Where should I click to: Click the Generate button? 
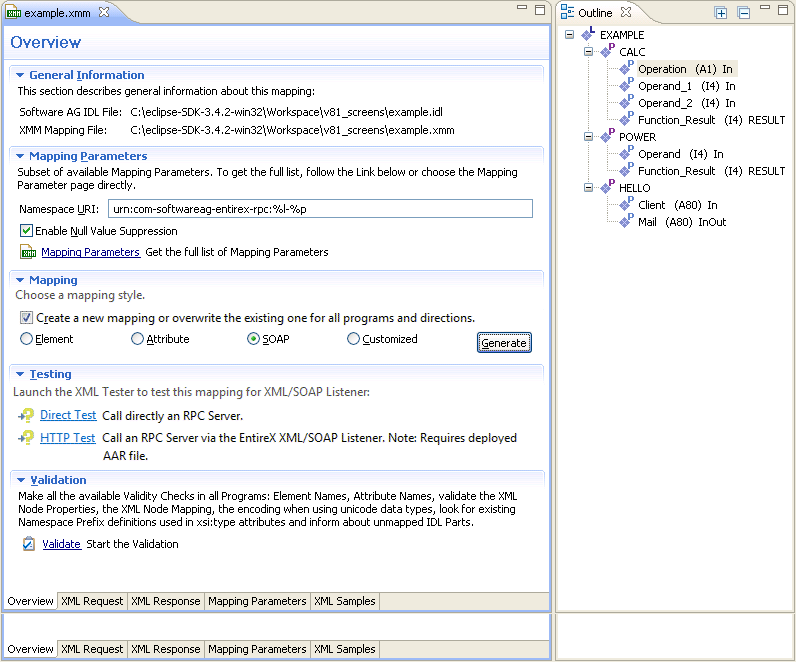click(x=504, y=343)
